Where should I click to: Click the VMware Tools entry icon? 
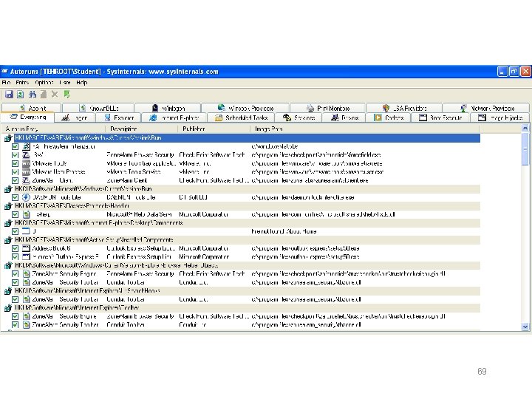tap(26, 163)
